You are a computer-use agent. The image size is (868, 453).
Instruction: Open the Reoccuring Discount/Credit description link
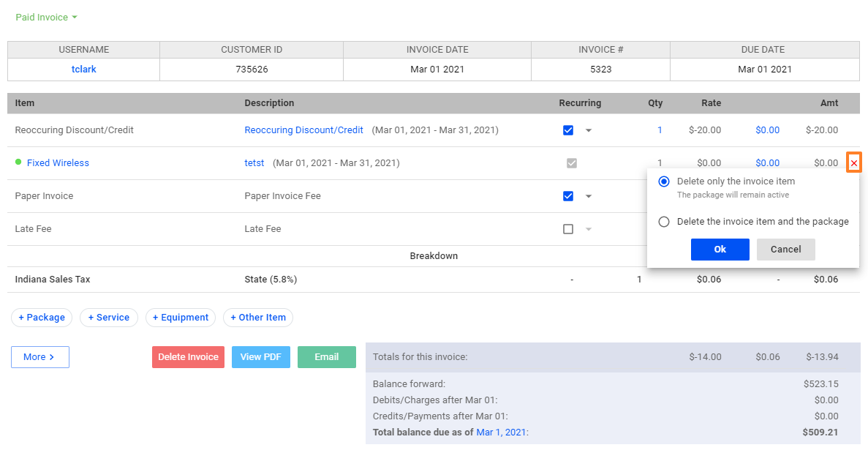304,130
